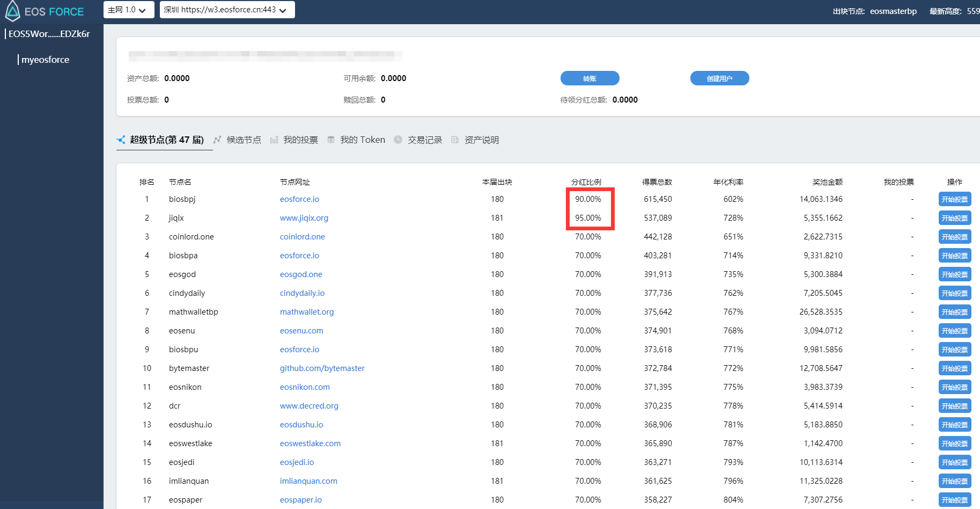Click the 我的投票 bar chart icon
This screenshot has height=509, width=980.
(x=274, y=140)
